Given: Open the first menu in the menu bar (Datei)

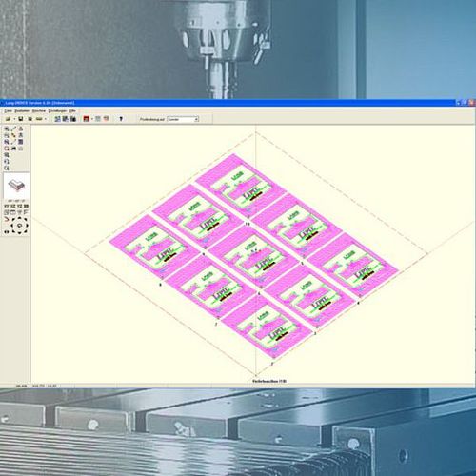Looking at the screenshot, I should [x=9, y=111].
